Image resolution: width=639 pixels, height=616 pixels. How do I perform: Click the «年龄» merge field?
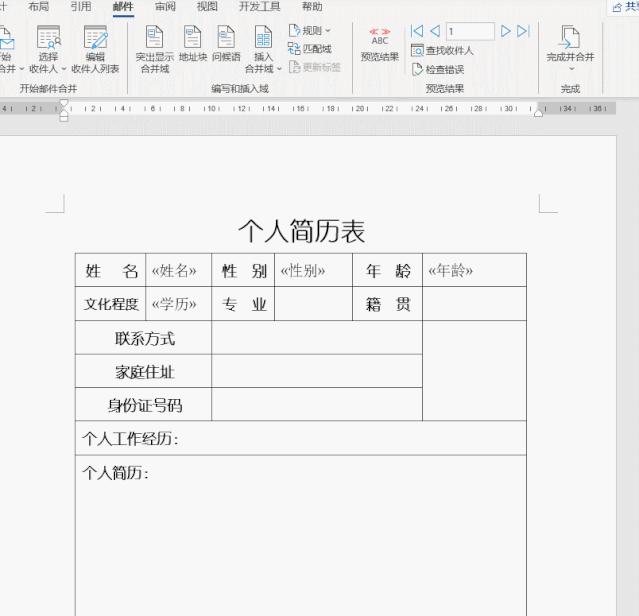click(x=450, y=271)
